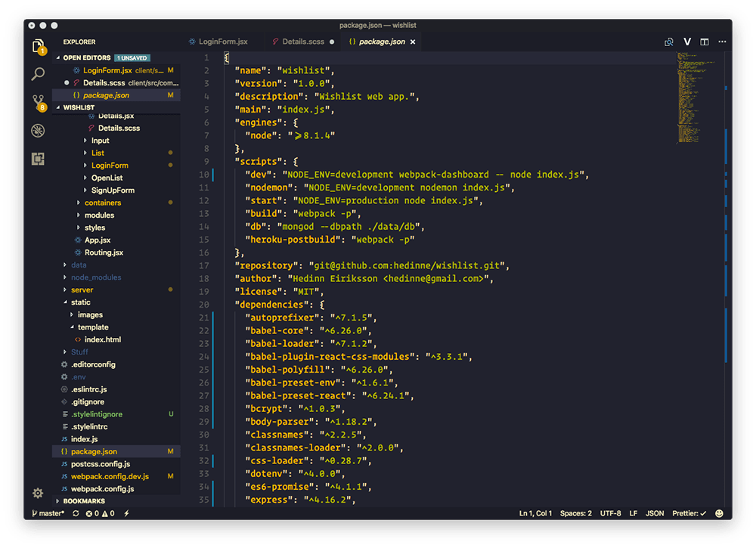Click the V icon in editor toolbar
This screenshot has width=756, height=548.
pos(687,42)
